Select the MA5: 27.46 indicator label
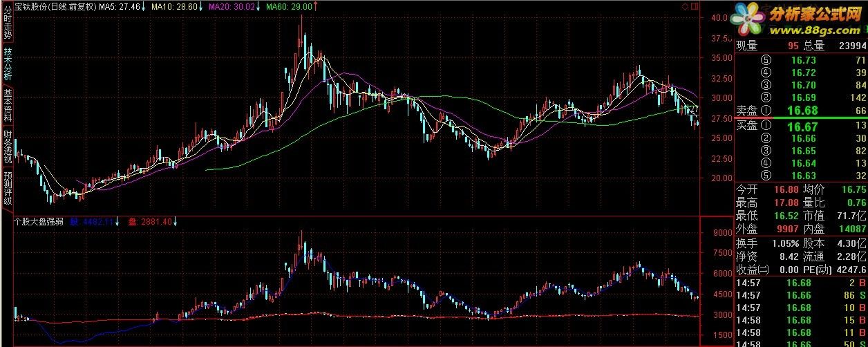Viewport: 868px width, 347px height. (120, 6)
